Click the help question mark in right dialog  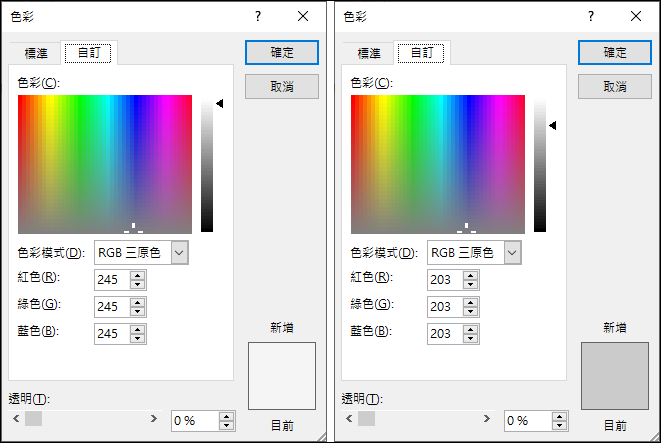coord(591,16)
